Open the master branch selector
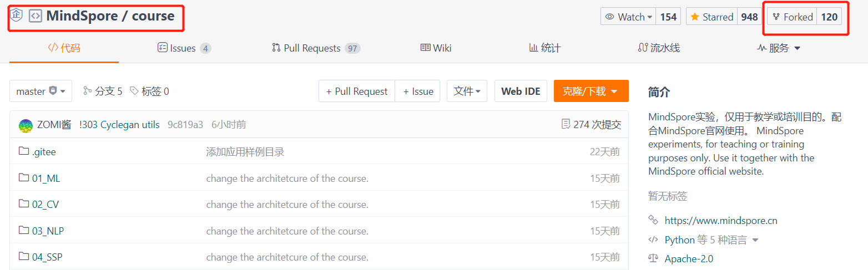Viewport: 868px width, 270px height. [41, 91]
